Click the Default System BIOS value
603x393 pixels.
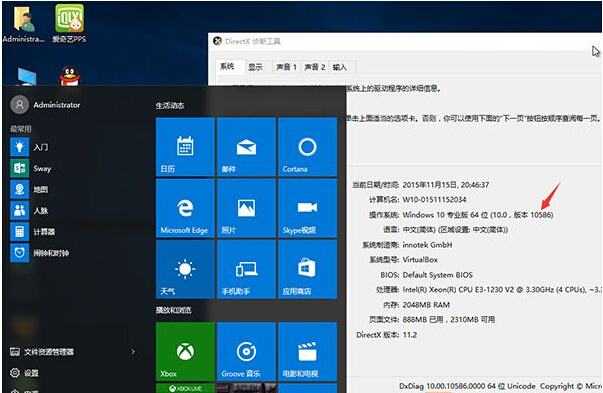[x=438, y=275]
